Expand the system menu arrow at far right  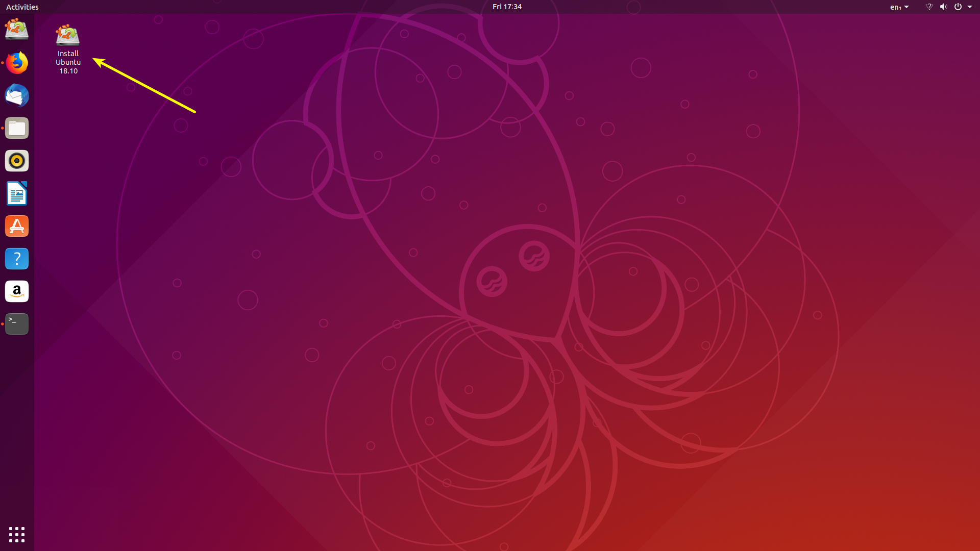tap(970, 7)
